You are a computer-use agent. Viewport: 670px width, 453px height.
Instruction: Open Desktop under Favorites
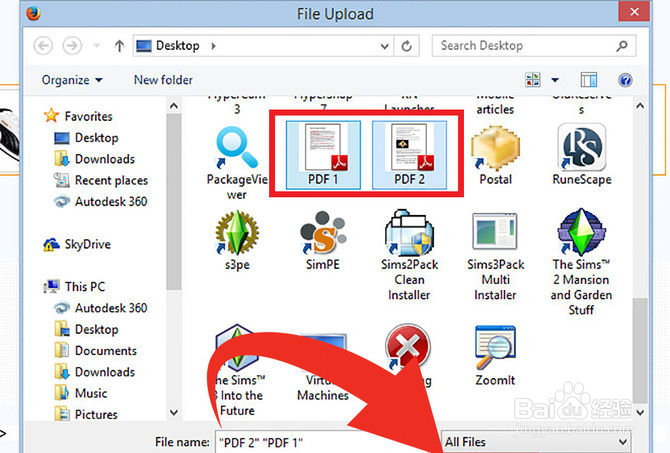[86, 138]
